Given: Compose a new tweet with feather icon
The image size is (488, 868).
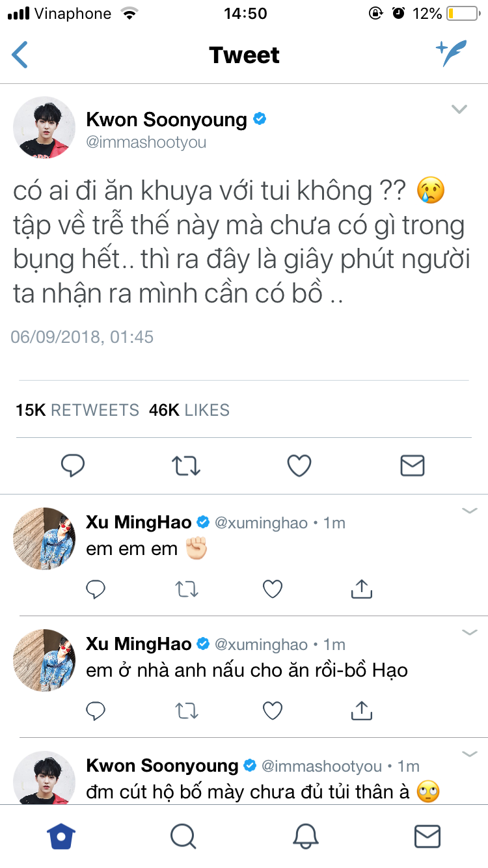Looking at the screenshot, I should (x=452, y=54).
